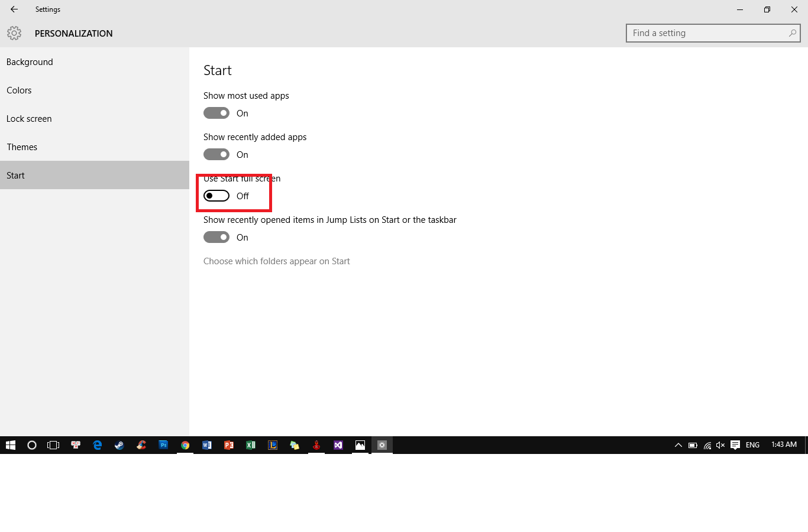Click the magnifier icon in Find a setting

793,33
